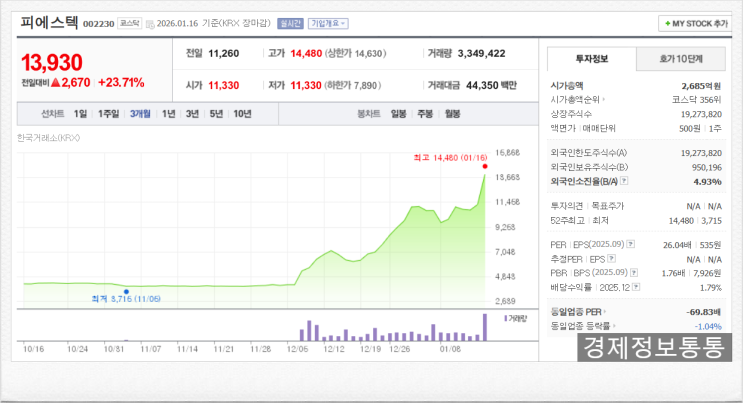Image resolution: width=743 pixels, height=403 pixels.
Task: Add stock via MY STOCK 추가 button
Action: [x=695, y=23]
